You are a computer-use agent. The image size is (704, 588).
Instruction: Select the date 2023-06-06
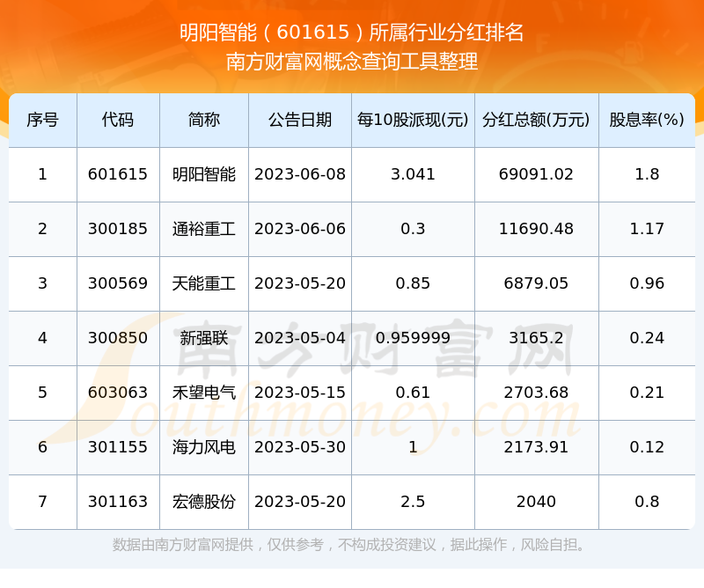[x=300, y=229]
